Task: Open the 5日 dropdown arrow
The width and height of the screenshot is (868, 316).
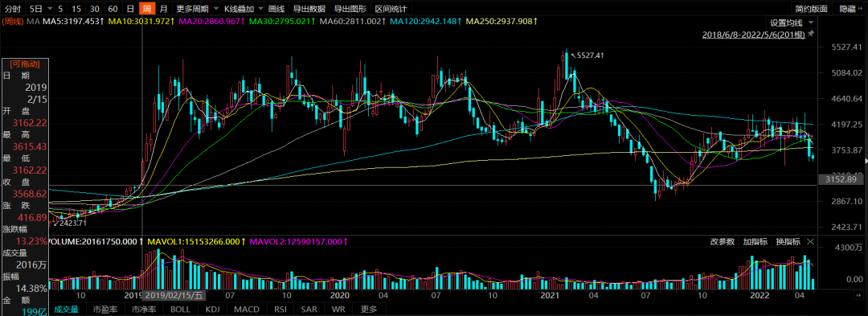Action: 51,9
